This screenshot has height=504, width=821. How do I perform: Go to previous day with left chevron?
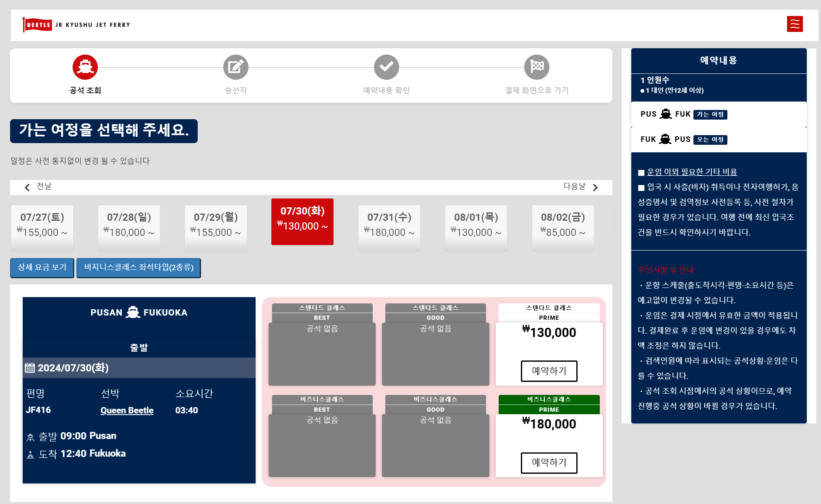pos(28,187)
